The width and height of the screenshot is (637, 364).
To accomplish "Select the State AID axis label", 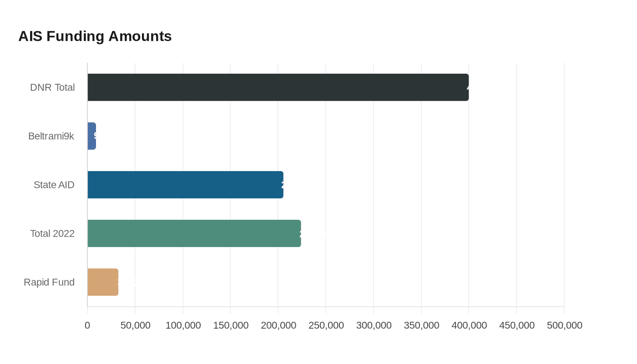I will (54, 185).
